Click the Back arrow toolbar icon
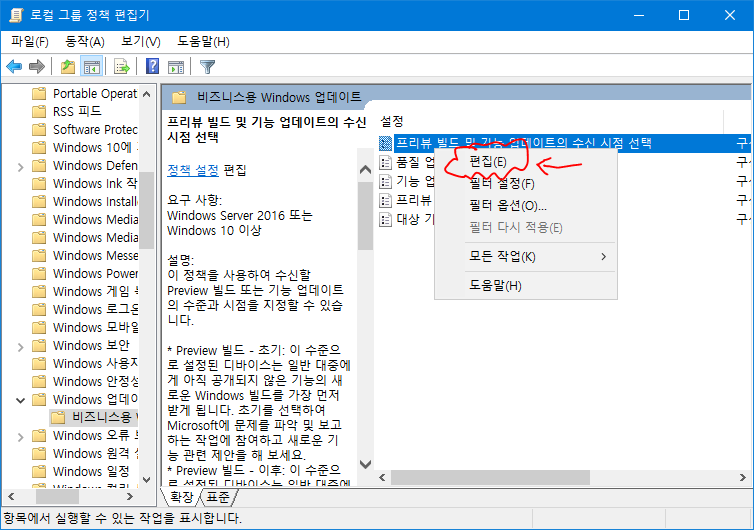The width and height of the screenshot is (754, 530). point(14,66)
